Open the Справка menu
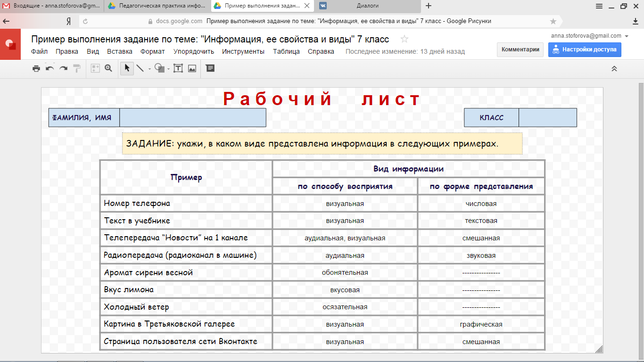 (321, 51)
